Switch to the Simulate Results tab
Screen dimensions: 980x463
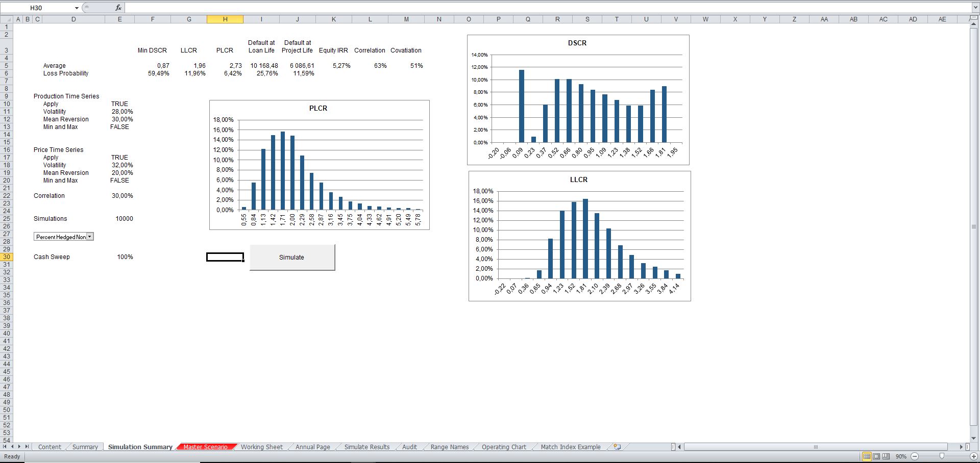(x=366, y=447)
